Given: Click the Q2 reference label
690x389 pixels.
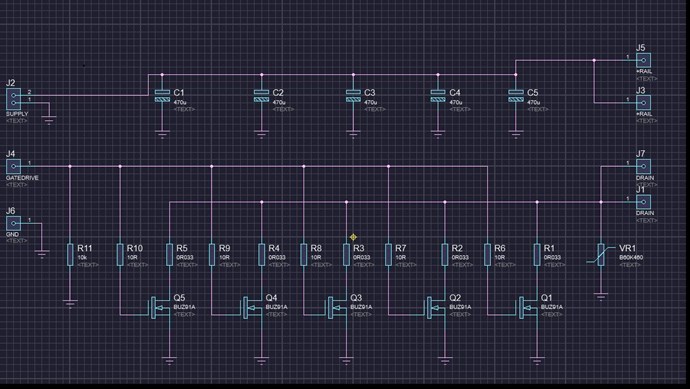Looking at the screenshot, I should [x=455, y=298].
